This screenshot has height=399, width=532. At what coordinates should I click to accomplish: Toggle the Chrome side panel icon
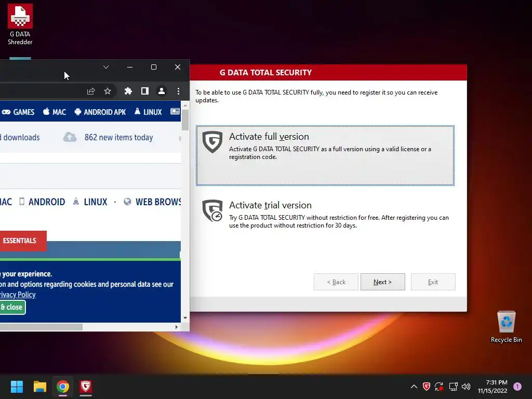[145, 91]
